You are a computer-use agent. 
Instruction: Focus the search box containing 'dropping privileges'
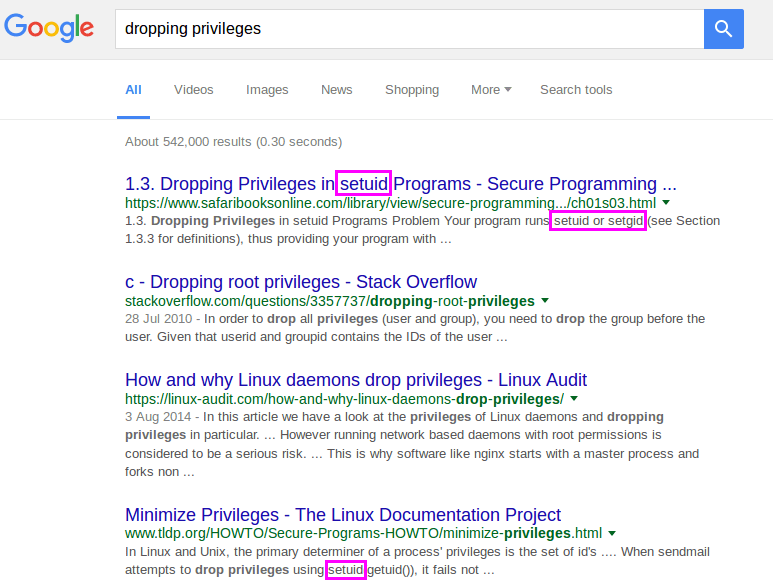409,29
